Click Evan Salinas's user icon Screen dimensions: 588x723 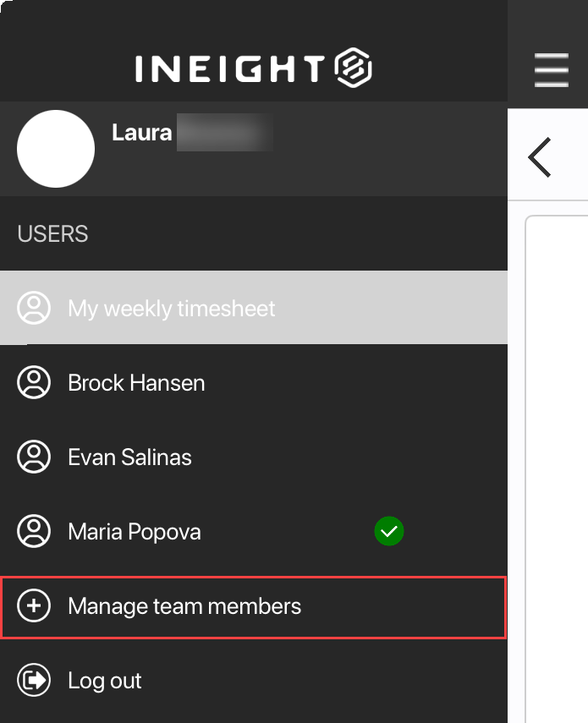tap(34, 457)
